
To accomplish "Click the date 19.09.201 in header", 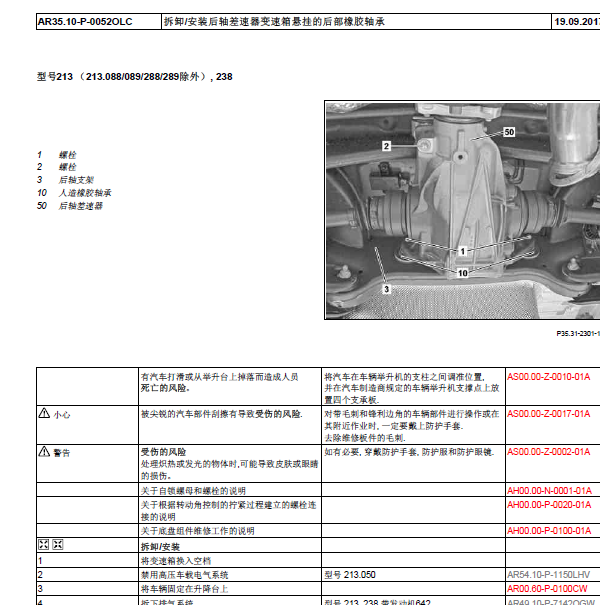I will pos(577,22).
